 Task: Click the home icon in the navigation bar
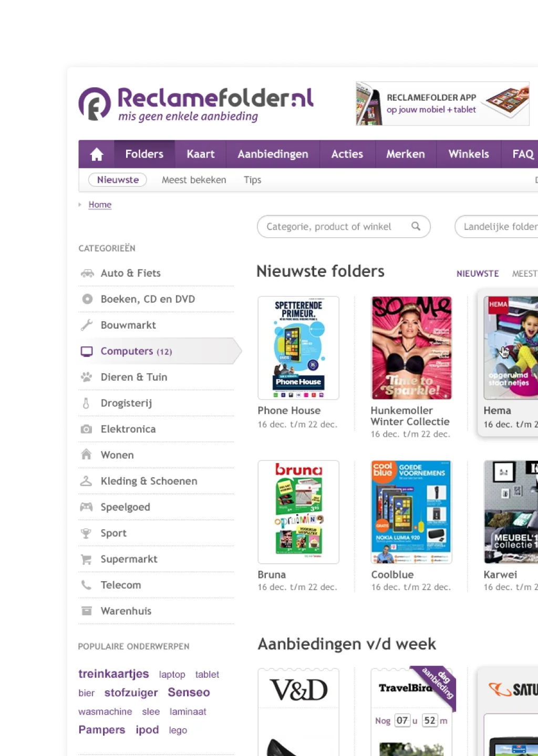click(x=97, y=154)
